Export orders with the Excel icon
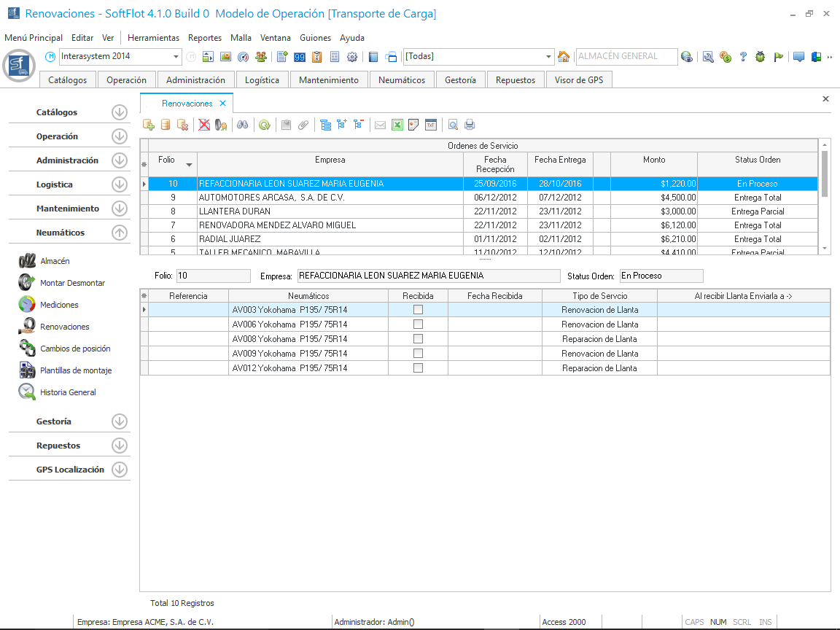Viewport: 840px width, 630px height. [x=397, y=125]
